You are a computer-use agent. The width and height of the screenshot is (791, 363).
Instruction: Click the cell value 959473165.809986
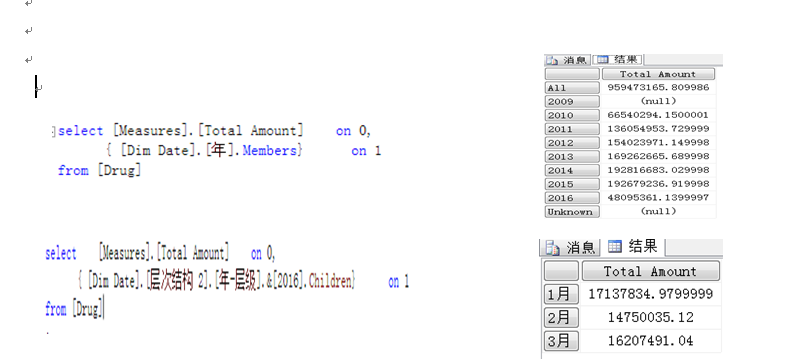click(658, 87)
